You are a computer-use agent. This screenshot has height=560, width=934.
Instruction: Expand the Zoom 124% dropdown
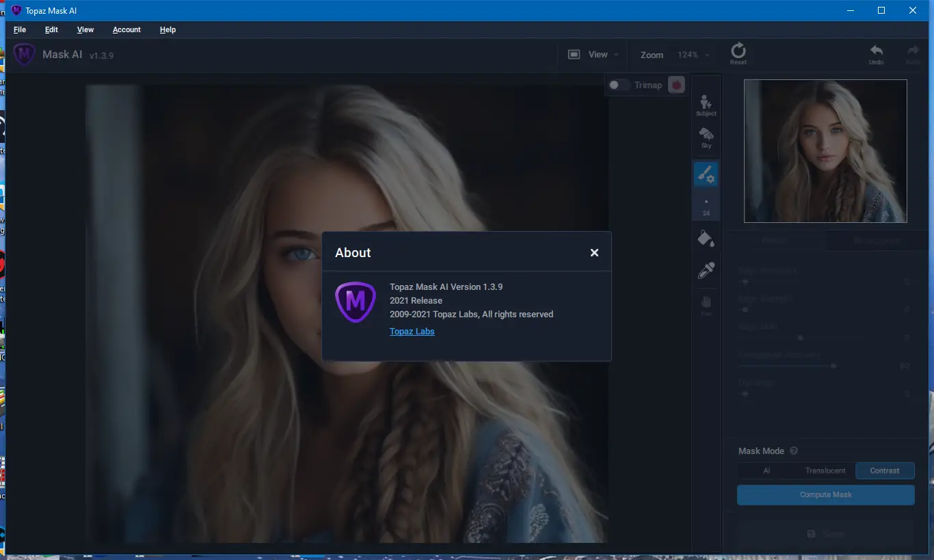(x=693, y=55)
